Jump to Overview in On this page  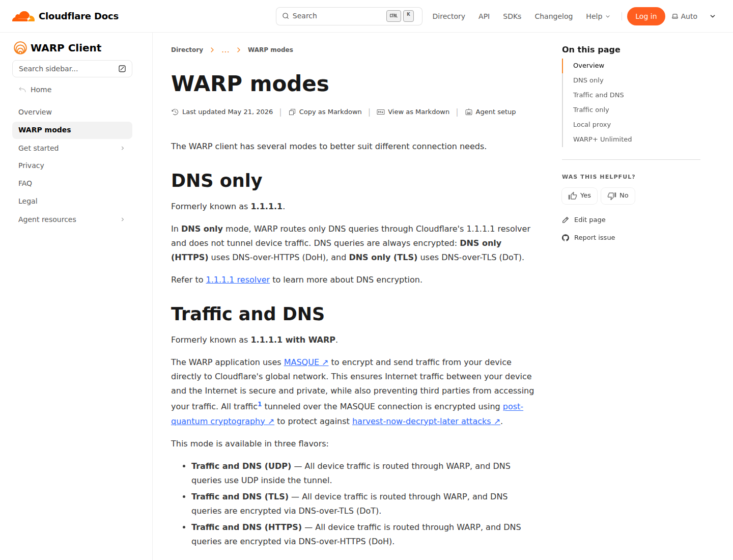[588, 66]
